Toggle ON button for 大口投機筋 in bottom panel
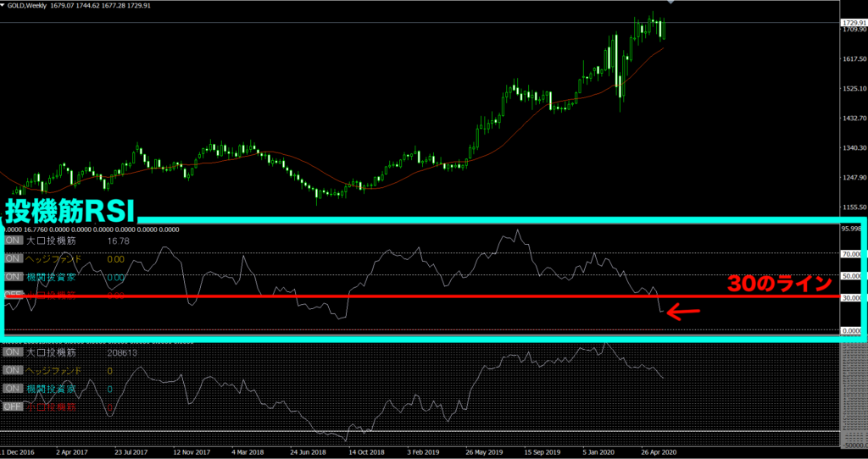The image size is (868, 459). [14, 352]
